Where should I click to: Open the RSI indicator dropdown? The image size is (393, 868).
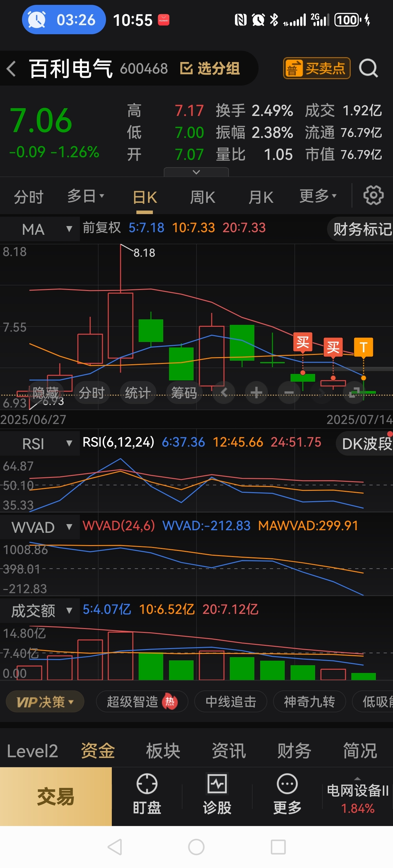point(40,443)
